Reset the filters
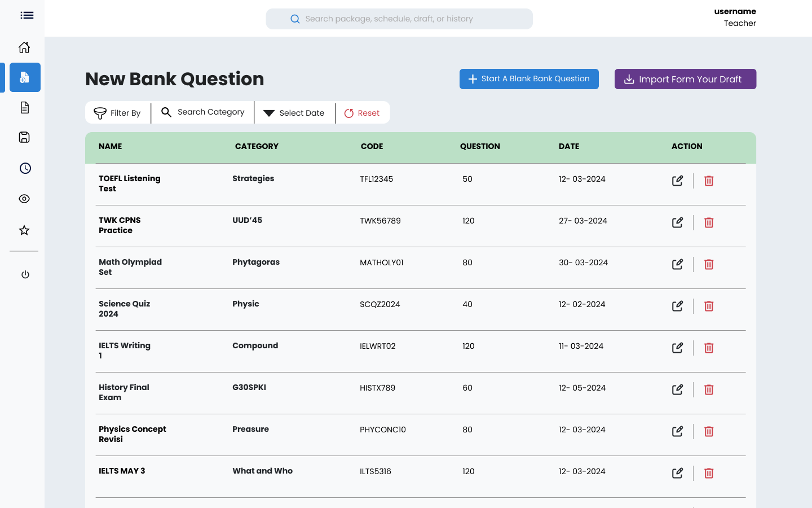 coord(362,113)
